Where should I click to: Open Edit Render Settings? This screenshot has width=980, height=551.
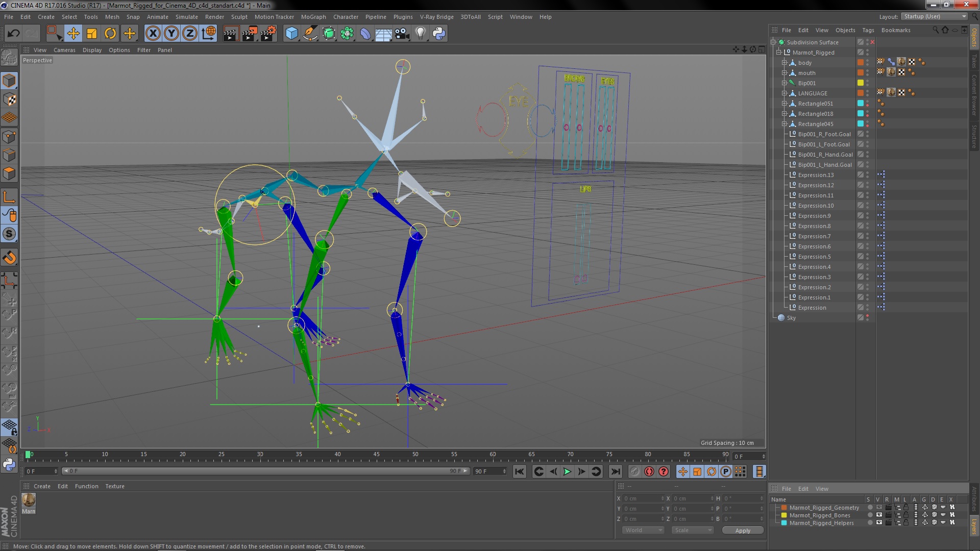click(x=268, y=34)
